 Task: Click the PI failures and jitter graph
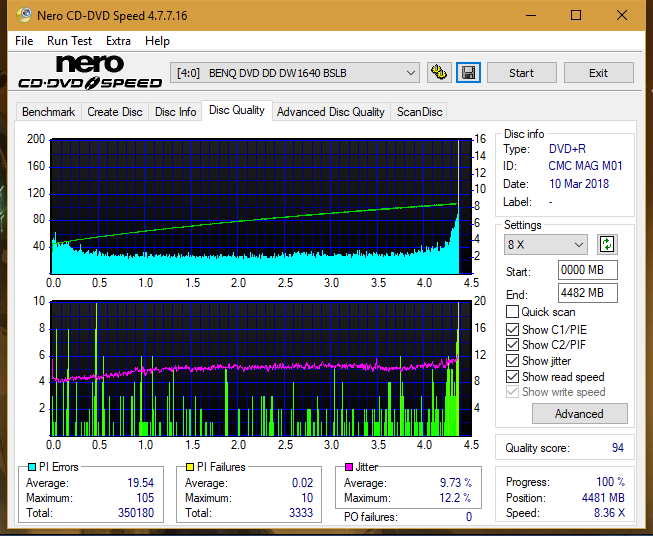click(x=261, y=369)
